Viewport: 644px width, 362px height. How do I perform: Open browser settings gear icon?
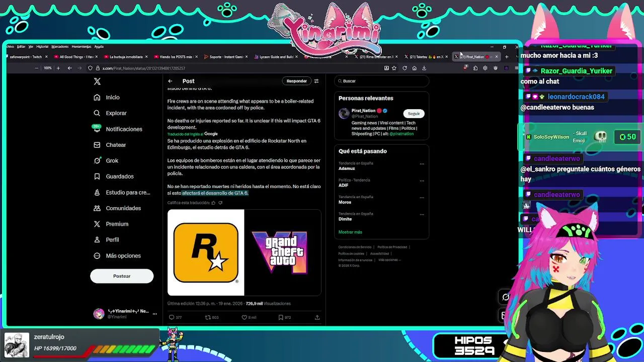point(485,68)
